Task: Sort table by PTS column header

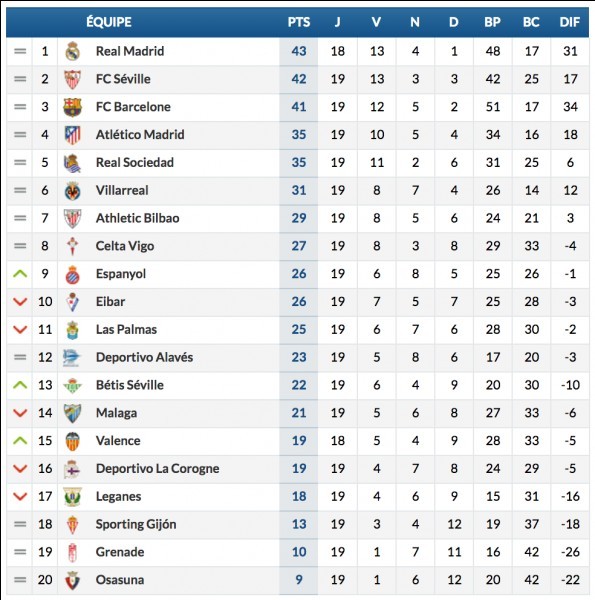Action: (299, 22)
